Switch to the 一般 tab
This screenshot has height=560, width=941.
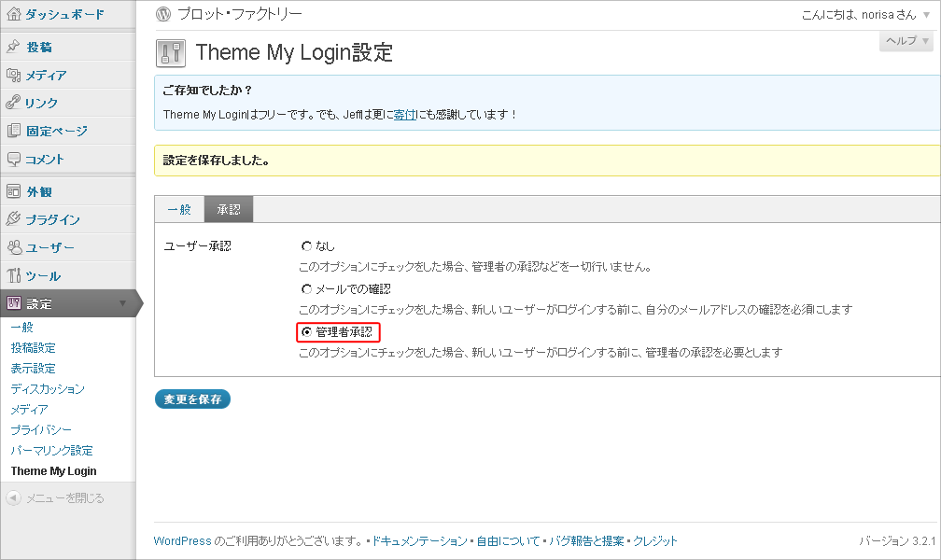coord(179,209)
